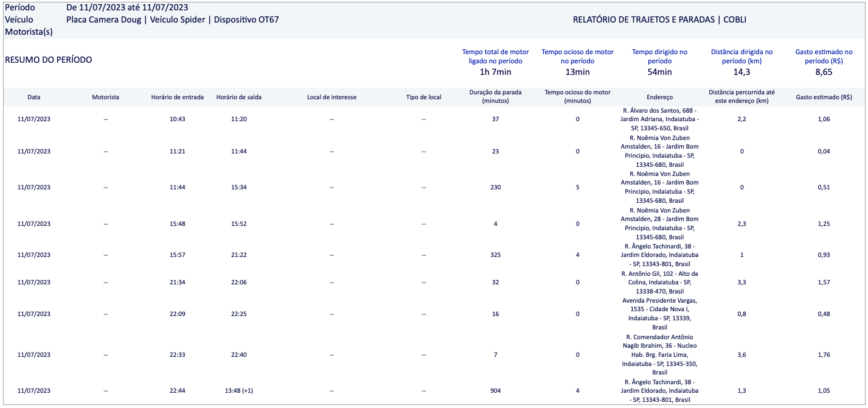
Task: Select the total engine time value '1h 7min'
Action: tap(495, 72)
